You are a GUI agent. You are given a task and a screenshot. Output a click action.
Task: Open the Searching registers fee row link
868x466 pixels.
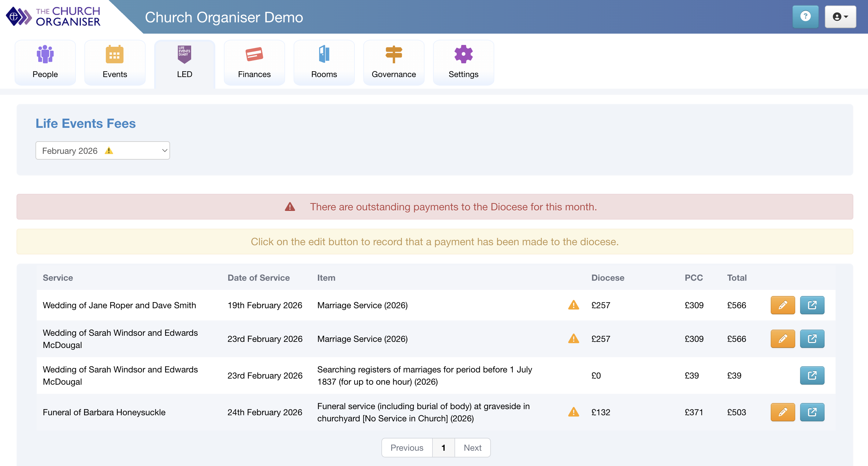pyautogui.click(x=812, y=375)
